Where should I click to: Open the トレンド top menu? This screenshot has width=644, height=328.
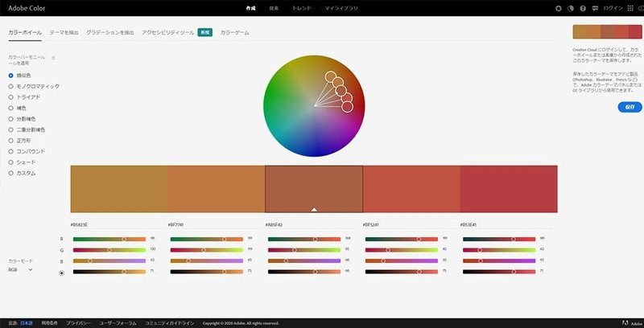pos(302,8)
